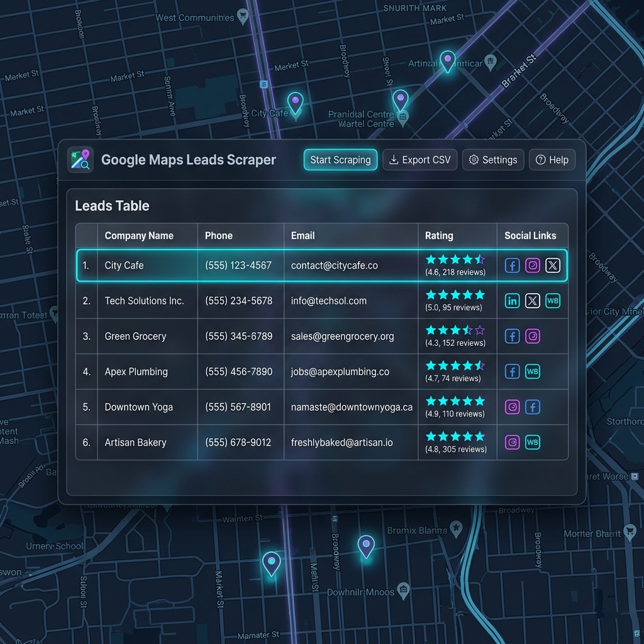Click City Cafe's 4.6 star rating
This screenshot has height=644, width=644.
click(x=455, y=265)
